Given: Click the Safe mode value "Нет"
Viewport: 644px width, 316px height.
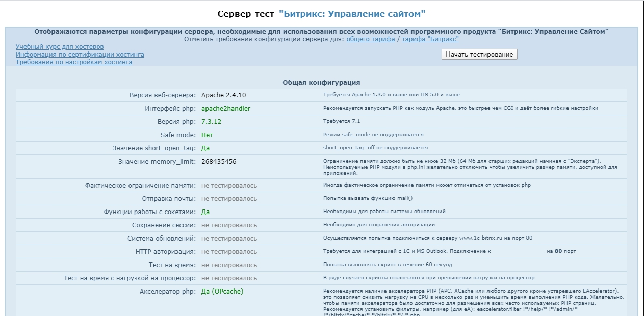Looking at the screenshot, I should click(x=207, y=135).
